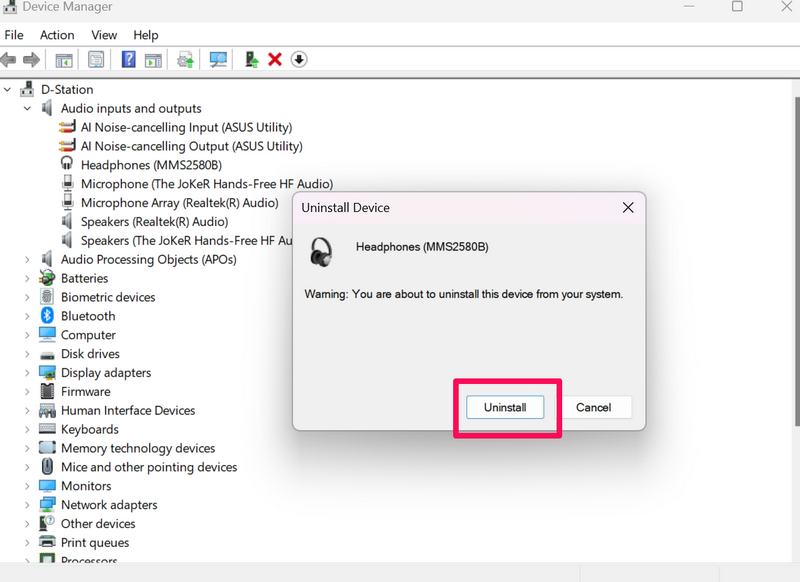
Task: Click the Forward arrow toolbar icon
Action: tap(32, 60)
